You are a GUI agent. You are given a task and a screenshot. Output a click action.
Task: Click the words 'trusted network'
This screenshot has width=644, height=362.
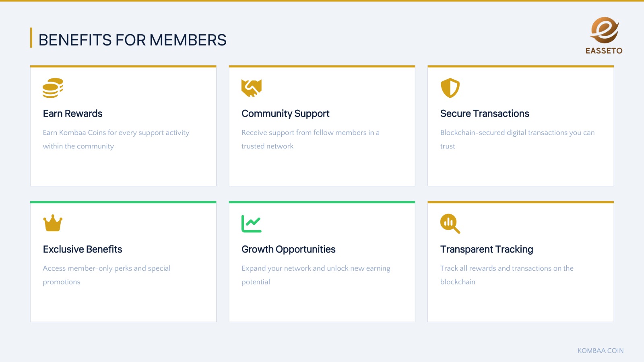point(268,146)
